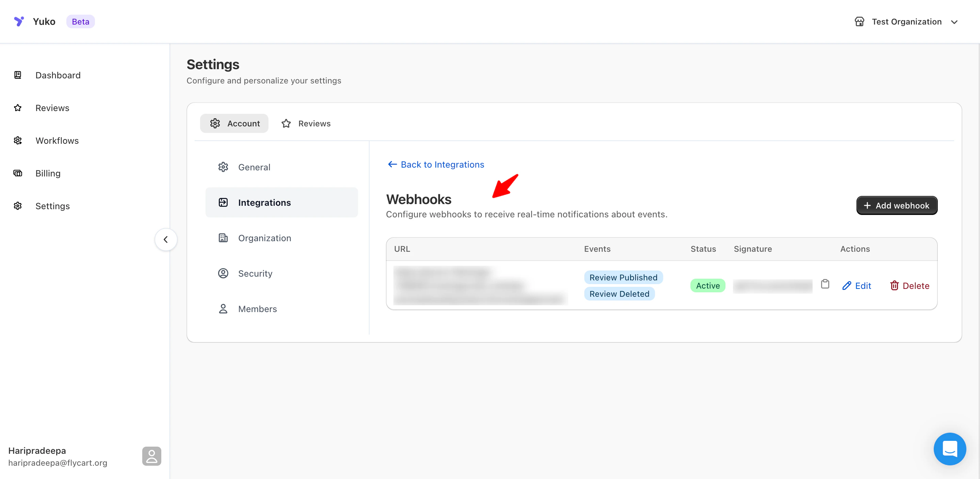Click the Yuko logo icon
Viewport: 980px width, 479px height.
point(19,21)
